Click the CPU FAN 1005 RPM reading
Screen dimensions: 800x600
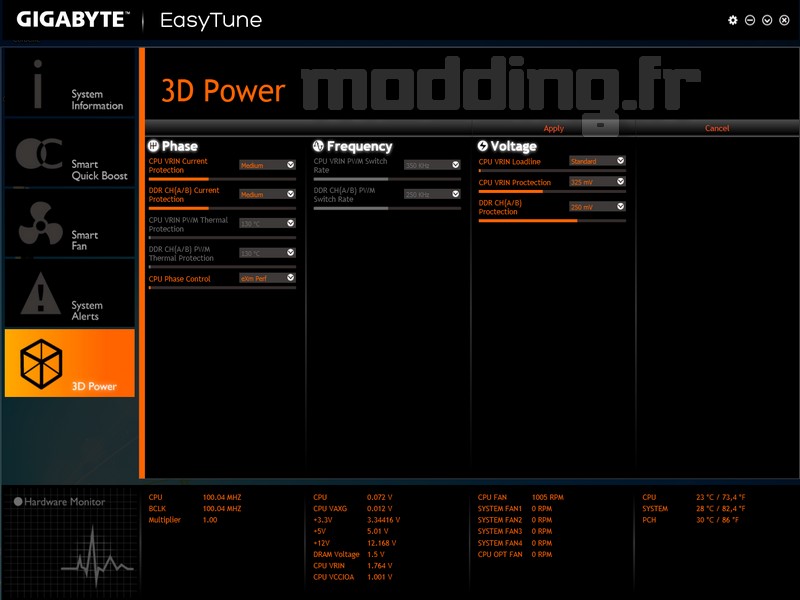(x=521, y=497)
